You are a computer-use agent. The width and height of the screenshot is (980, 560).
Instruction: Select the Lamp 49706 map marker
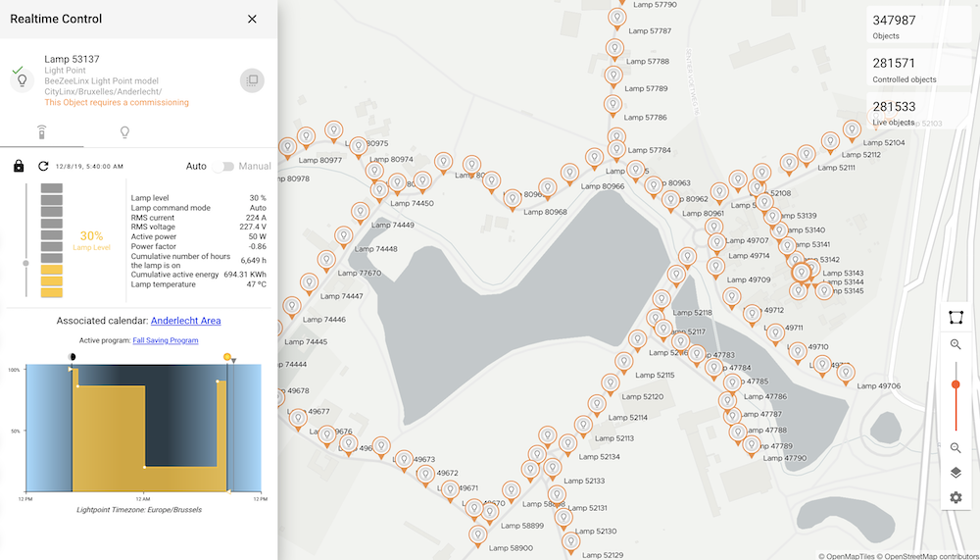click(x=846, y=375)
